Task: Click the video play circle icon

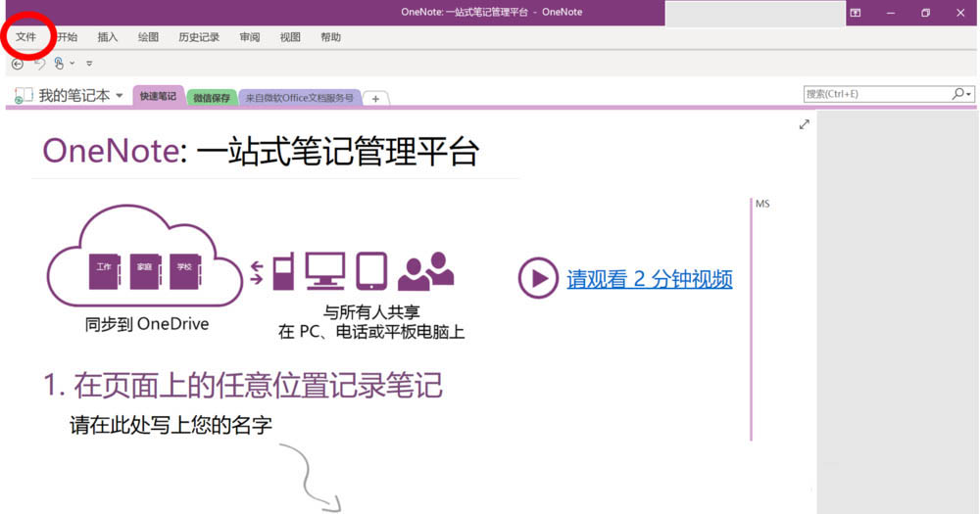Action: coord(538,279)
